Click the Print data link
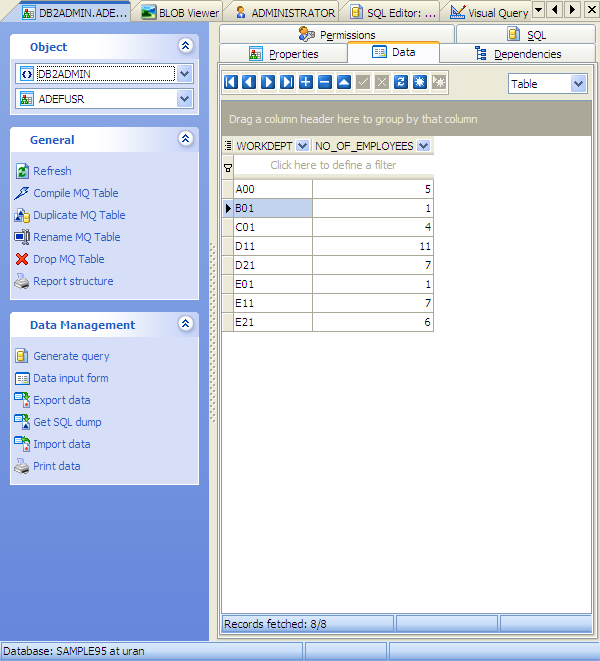The height and width of the screenshot is (661, 600). (57, 466)
